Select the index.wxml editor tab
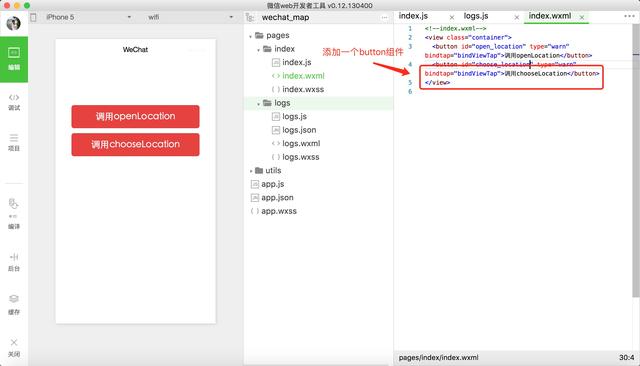Viewport: 640px width, 366px height. point(550,16)
